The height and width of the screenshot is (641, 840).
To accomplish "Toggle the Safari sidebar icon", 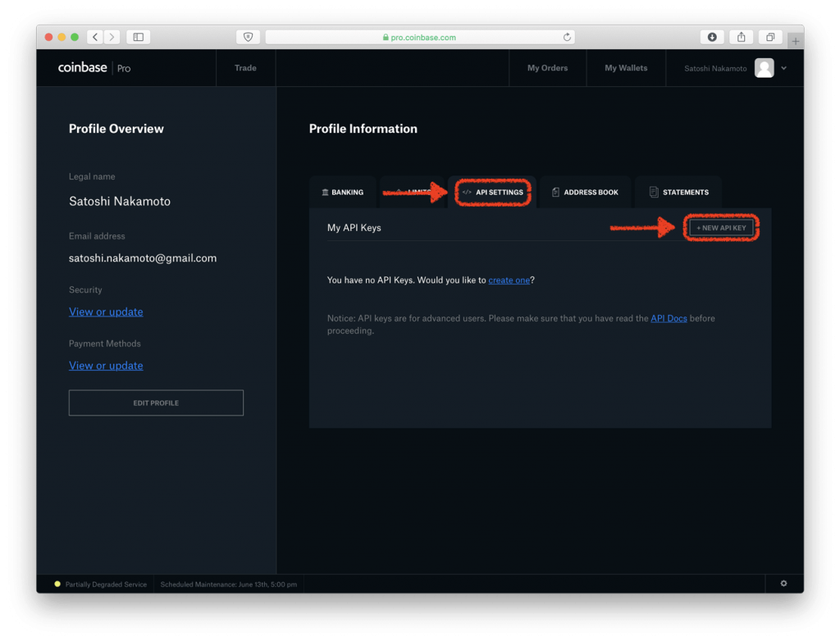I will tap(138, 37).
